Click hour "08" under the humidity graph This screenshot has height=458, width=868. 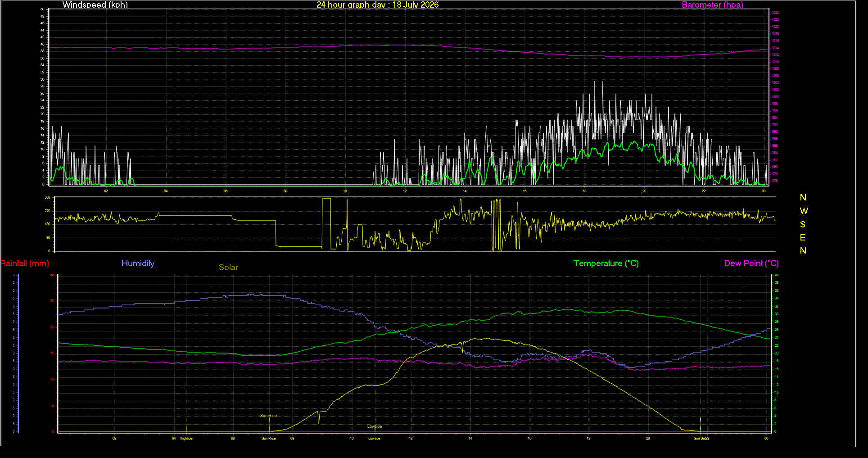292,438
